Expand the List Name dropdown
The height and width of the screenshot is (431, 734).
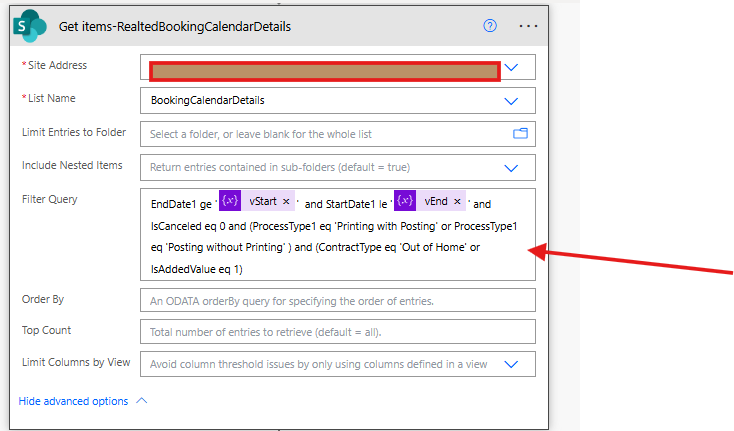pyautogui.click(x=511, y=101)
